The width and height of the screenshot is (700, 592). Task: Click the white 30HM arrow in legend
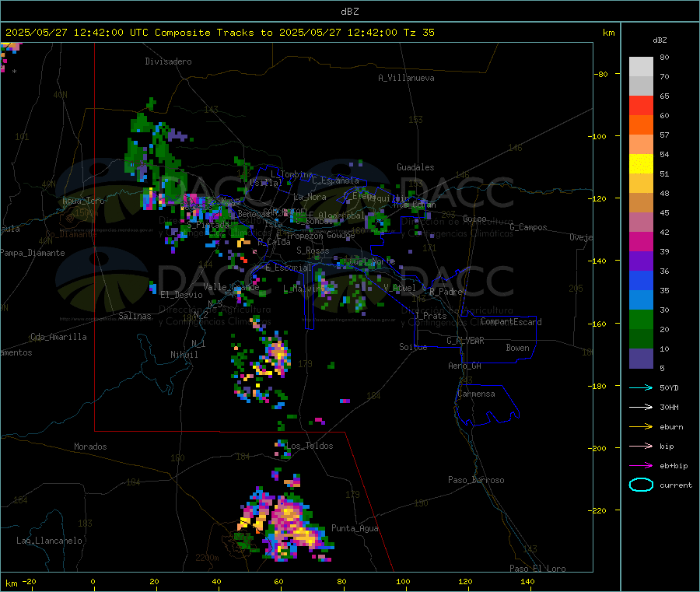tap(641, 407)
